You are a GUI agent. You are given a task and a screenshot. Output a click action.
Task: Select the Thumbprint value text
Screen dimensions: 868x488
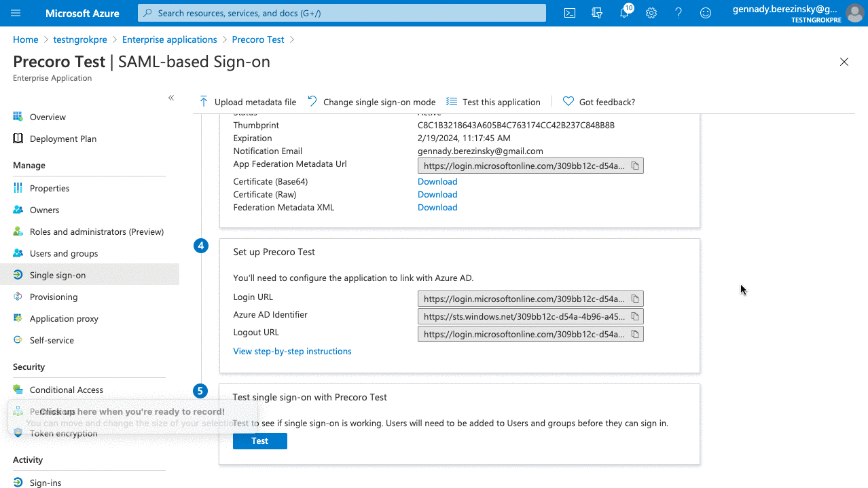click(516, 125)
